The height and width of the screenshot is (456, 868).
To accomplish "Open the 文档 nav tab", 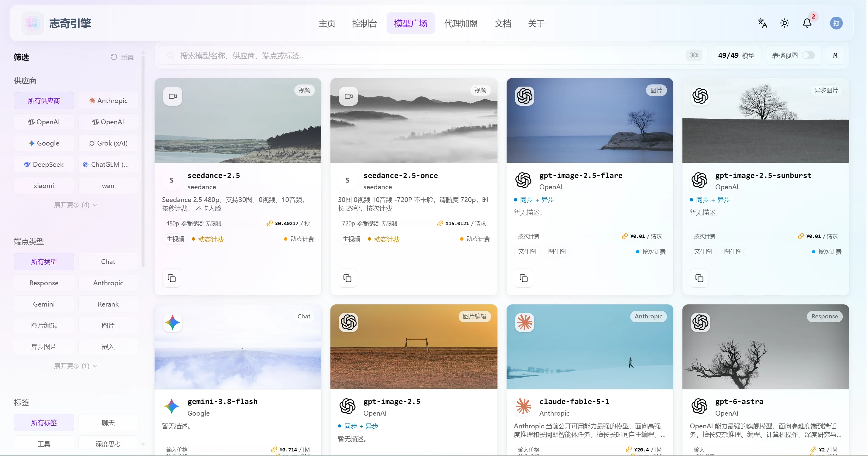I will pos(502,23).
